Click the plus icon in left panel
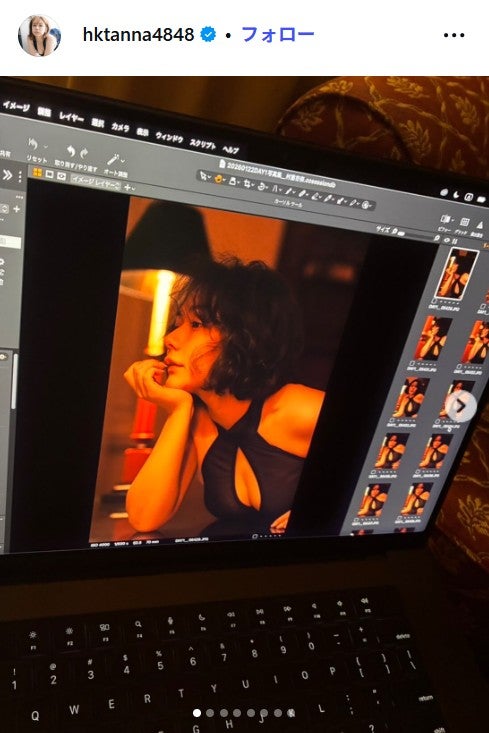 tap(16, 209)
